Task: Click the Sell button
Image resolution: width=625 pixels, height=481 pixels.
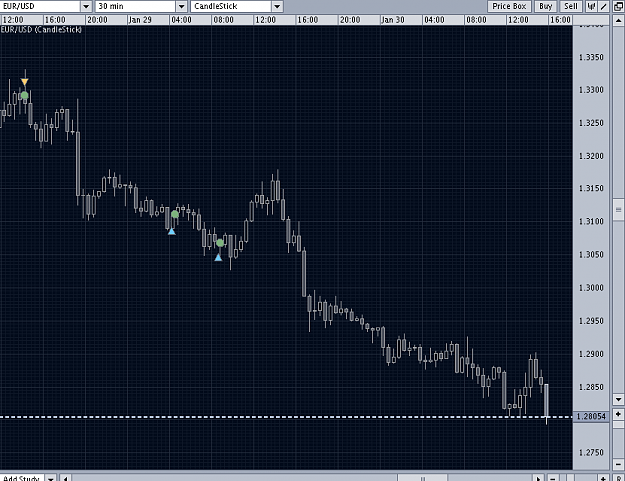Action: (571, 6)
